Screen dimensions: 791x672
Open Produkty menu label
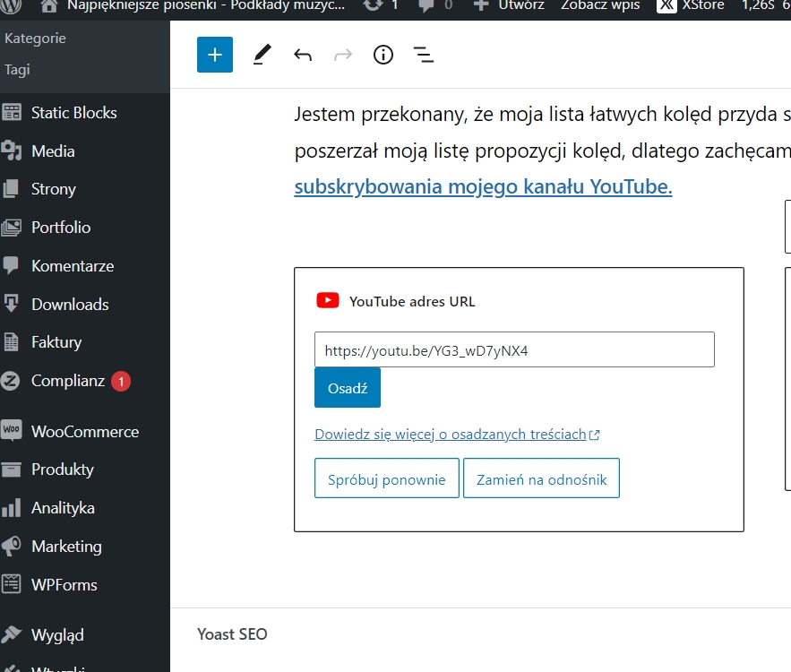click(x=63, y=470)
